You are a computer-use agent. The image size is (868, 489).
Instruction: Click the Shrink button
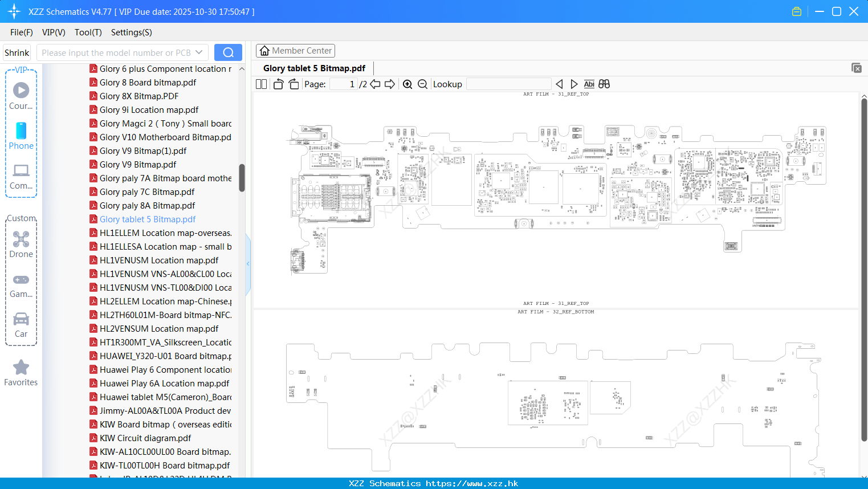(17, 52)
